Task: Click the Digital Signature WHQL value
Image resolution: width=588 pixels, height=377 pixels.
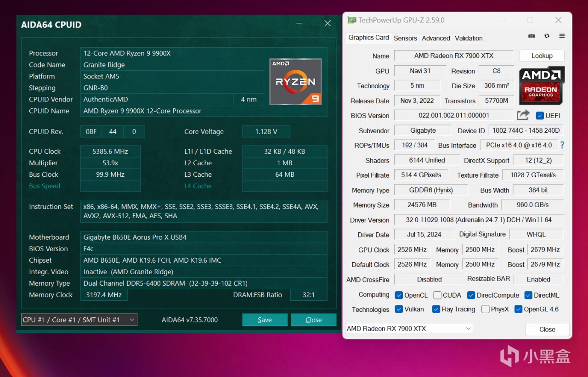Action: click(x=536, y=234)
